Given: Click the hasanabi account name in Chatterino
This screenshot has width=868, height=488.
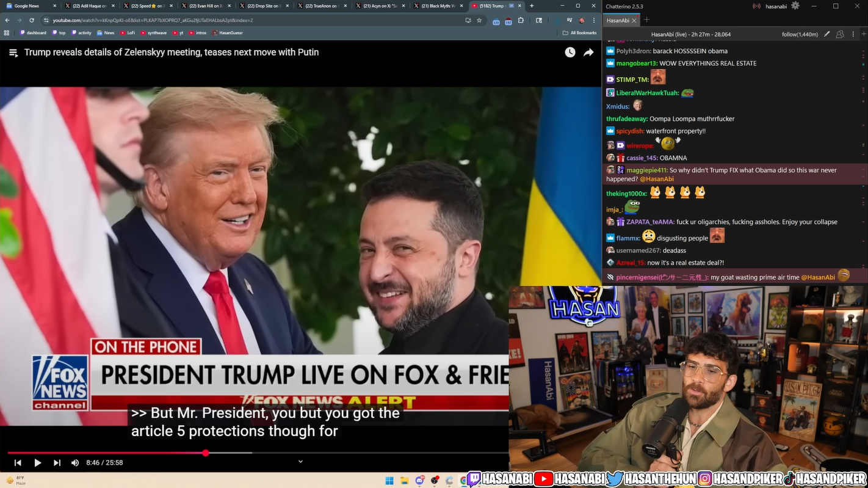Looking at the screenshot, I should [776, 6].
